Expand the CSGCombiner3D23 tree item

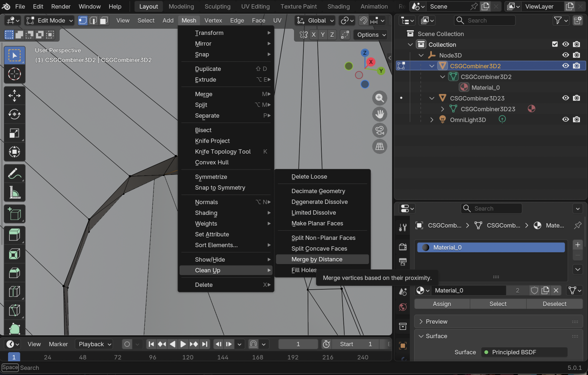click(442, 109)
